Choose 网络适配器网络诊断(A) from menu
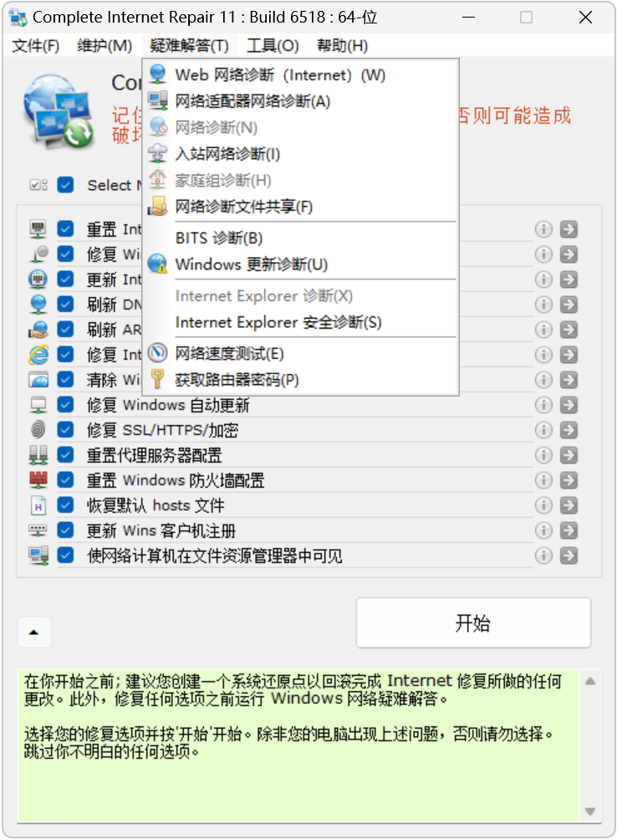The width and height of the screenshot is (617, 840). 301,101
